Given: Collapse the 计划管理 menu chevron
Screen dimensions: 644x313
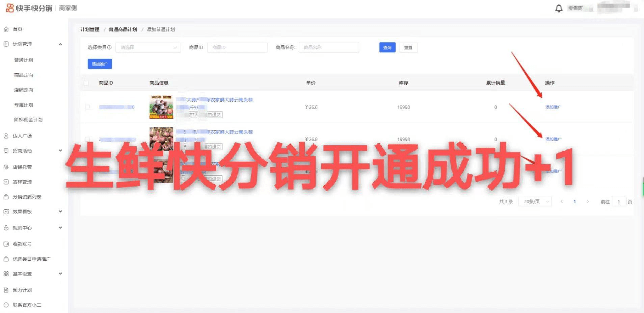Looking at the screenshot, I should click(x=60, y=44).
